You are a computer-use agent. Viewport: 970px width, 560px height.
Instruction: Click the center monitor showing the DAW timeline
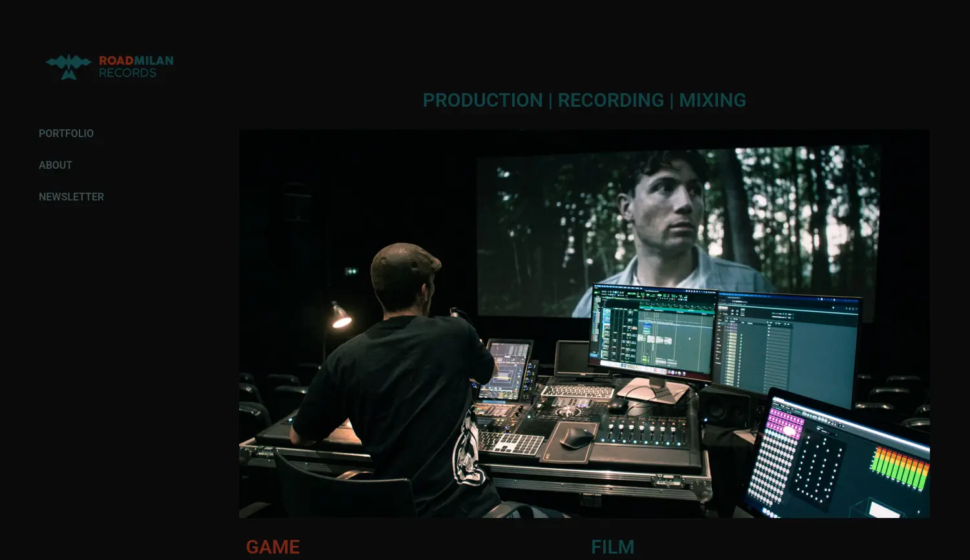[x=653, y=331]
